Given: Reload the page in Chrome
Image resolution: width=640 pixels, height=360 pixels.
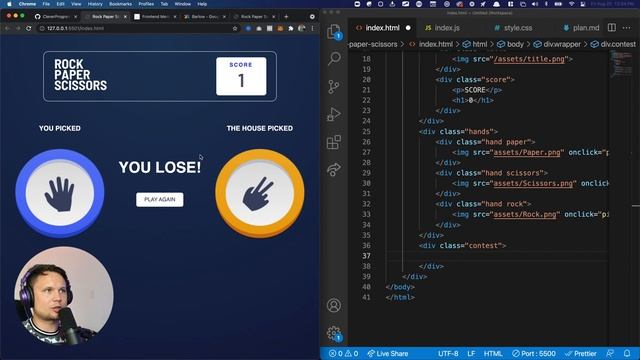Looking at the screenshot, I should pyautogui.click(x=29, y=28).
